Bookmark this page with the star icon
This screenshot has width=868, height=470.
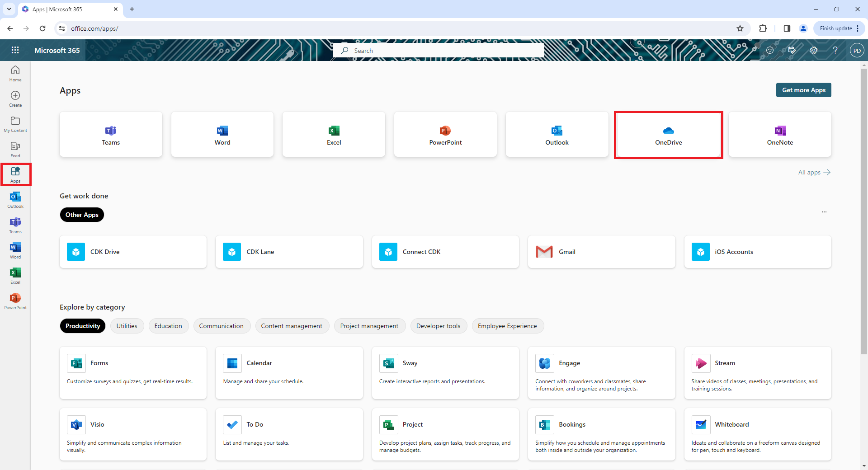click(740, 28)
